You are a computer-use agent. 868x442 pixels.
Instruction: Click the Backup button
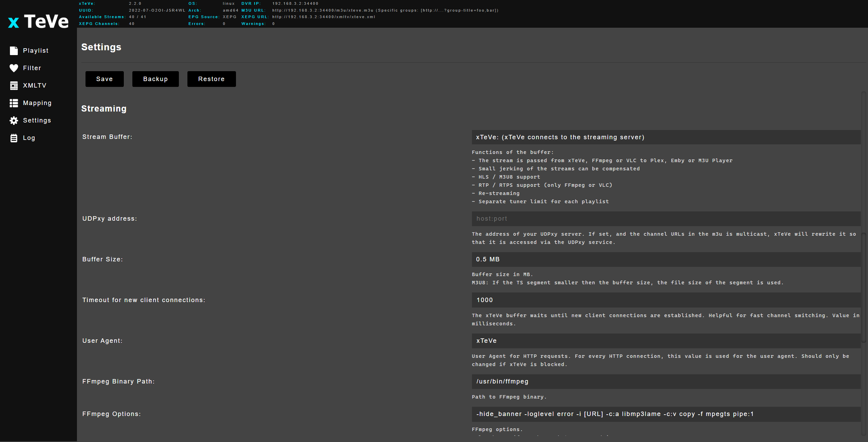[x=155, y=79]
